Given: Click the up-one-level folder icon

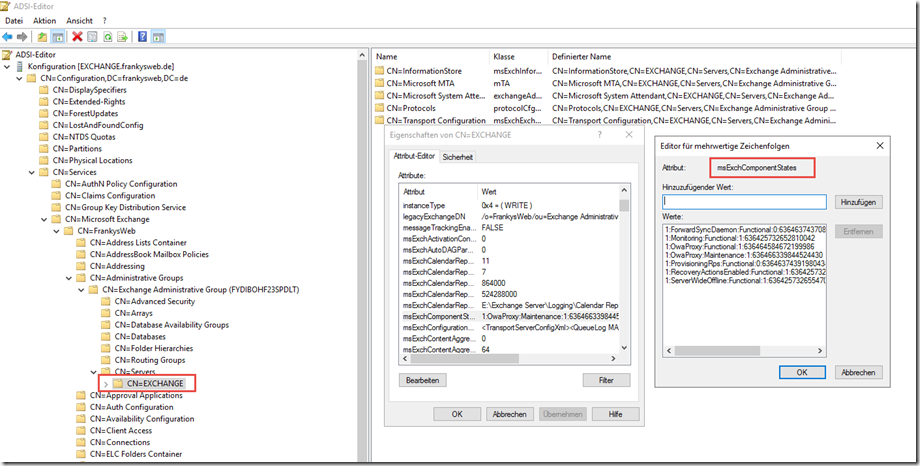Looking at the screenshot, I should coord(41,36).
